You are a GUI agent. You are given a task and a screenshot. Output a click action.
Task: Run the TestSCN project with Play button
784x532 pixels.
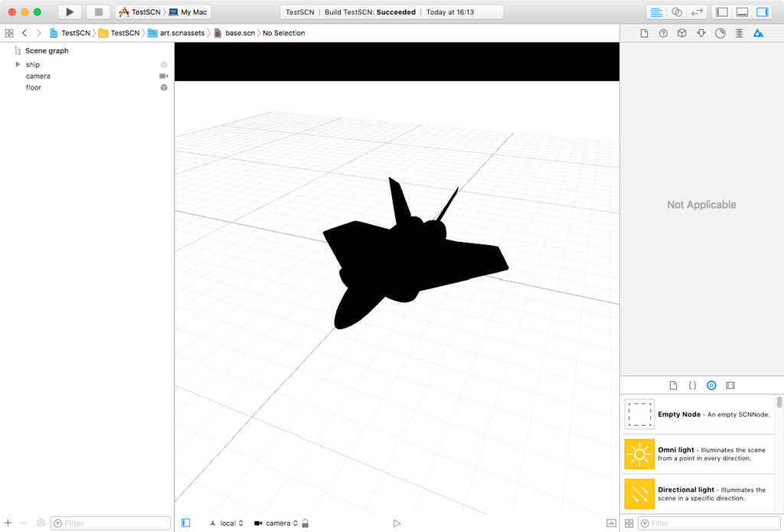70,12
